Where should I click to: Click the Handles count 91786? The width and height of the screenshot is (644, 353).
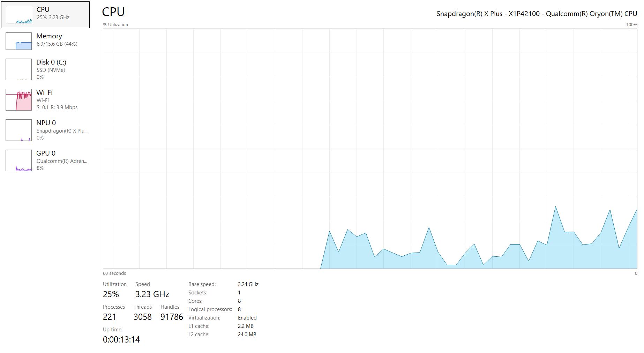(172, 317)
